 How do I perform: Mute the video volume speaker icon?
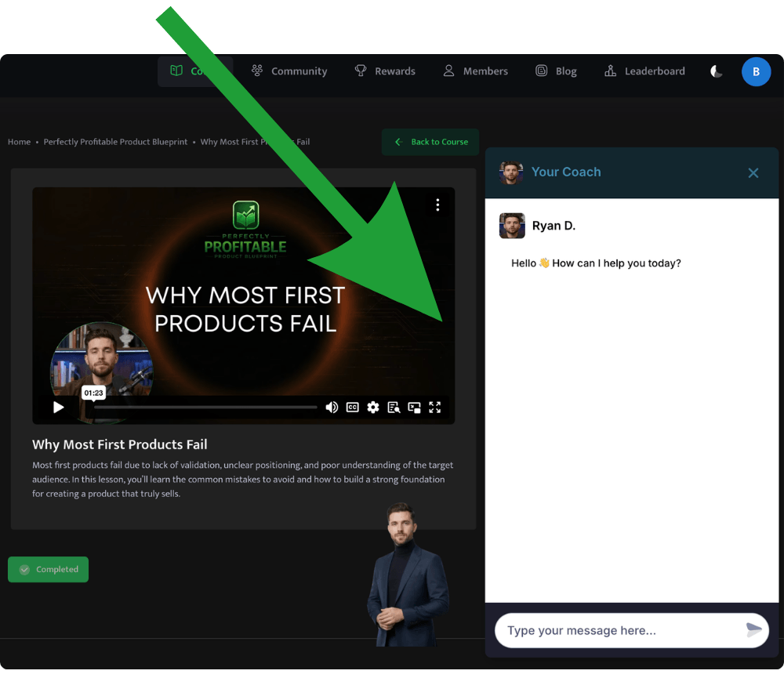pyautogui.click(x=332, y=408)
